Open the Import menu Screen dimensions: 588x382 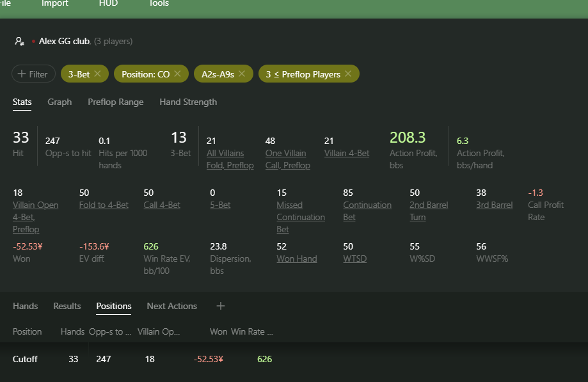coord(55,4)
